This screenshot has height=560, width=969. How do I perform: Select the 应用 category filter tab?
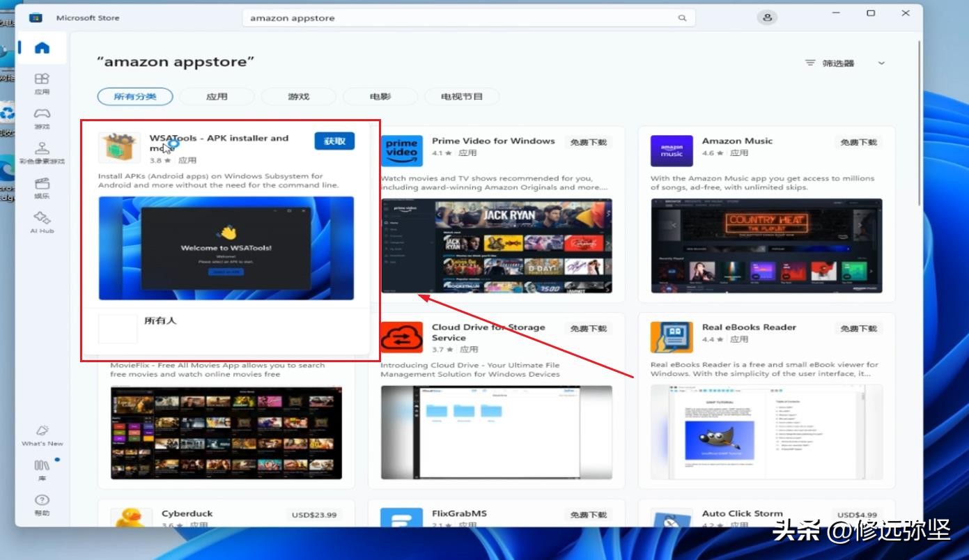pos(217,96)
